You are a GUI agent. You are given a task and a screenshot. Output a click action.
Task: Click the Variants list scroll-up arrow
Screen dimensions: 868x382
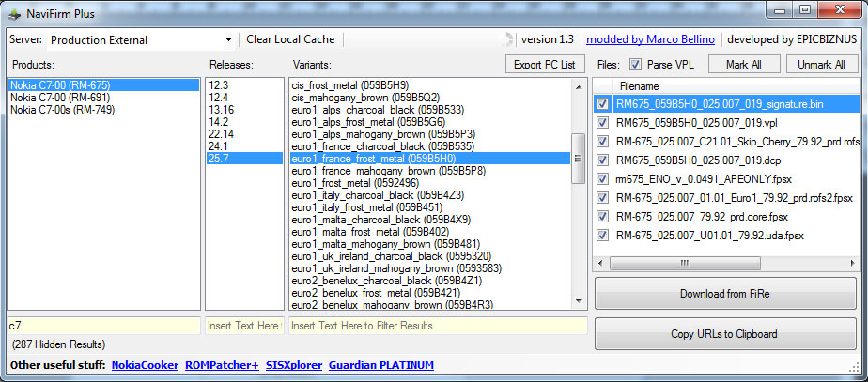click(x=579, y=86)
